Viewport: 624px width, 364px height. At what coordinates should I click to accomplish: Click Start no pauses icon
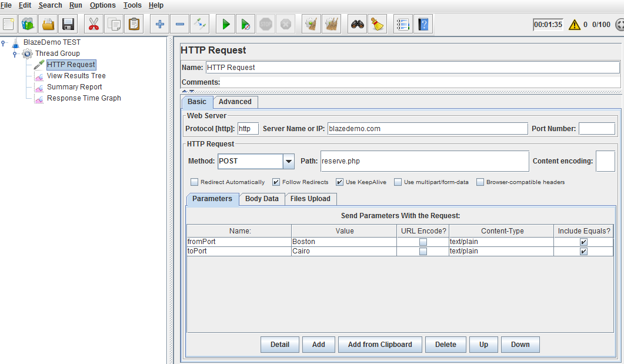click(245, 25)
